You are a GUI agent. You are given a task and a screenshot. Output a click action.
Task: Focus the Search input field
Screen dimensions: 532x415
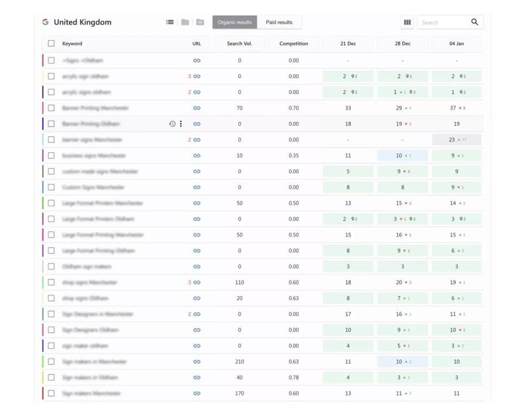(442, 22)
